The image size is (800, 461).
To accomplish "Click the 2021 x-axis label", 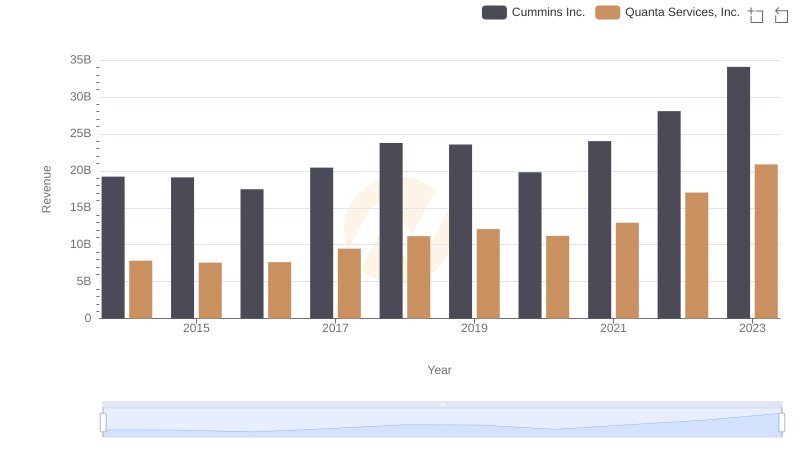I will (x=613, y=328).
